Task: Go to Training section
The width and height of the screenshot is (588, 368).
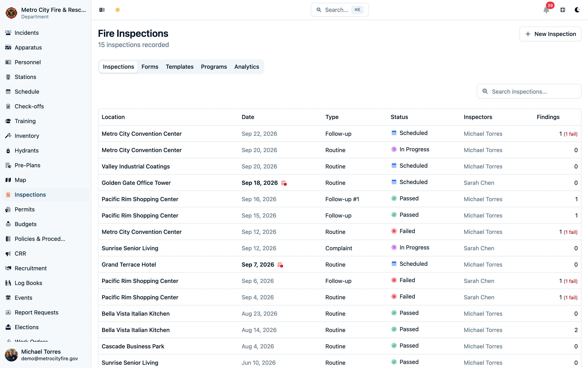Action: 46,121
